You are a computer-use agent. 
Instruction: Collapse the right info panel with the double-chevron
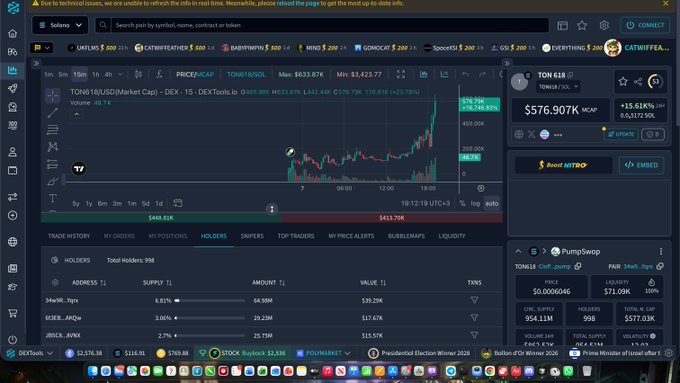click(x=507, y=63)
